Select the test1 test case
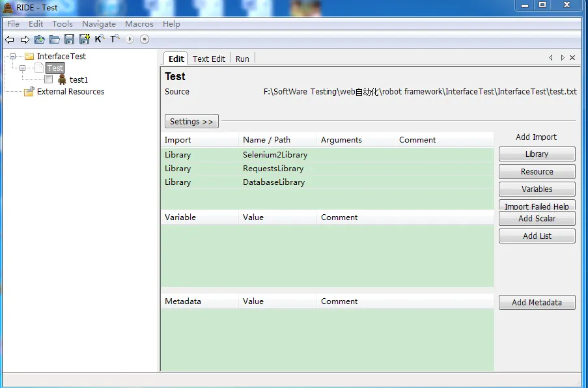Viewport: 588px width, 388px height. point(79,80)
